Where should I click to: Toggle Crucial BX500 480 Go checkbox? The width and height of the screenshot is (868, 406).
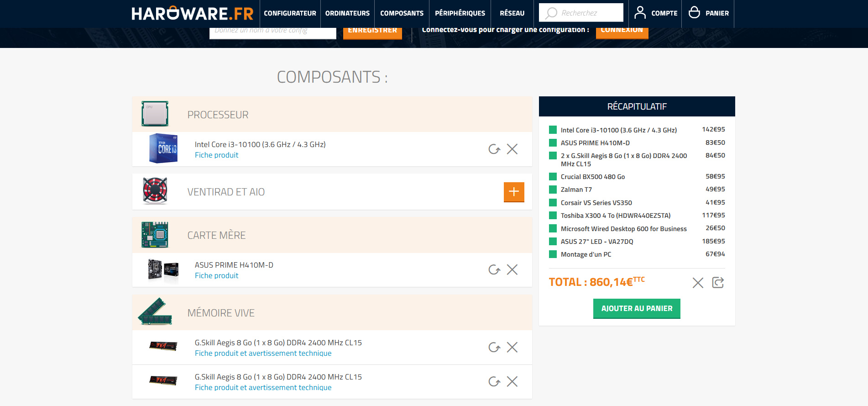pyautogui.click(x=553, y=176)
